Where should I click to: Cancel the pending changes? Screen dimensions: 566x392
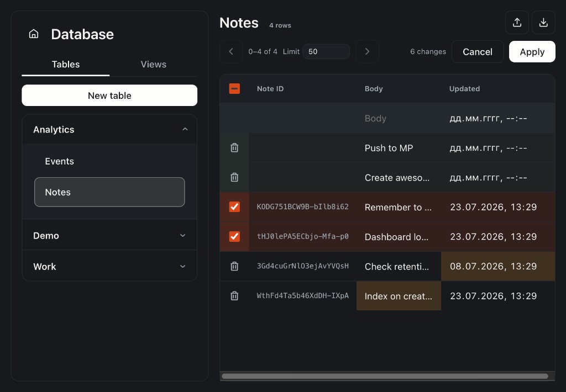tap(477, 51)
